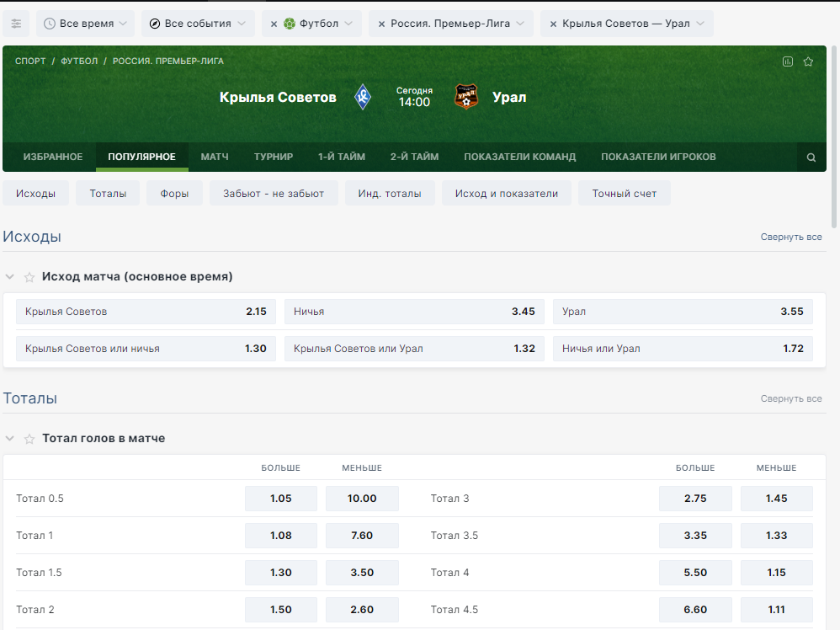Click the page vertical scrollbar
The height and width of the screenshot is (630, 840).
tap(833, 136)
